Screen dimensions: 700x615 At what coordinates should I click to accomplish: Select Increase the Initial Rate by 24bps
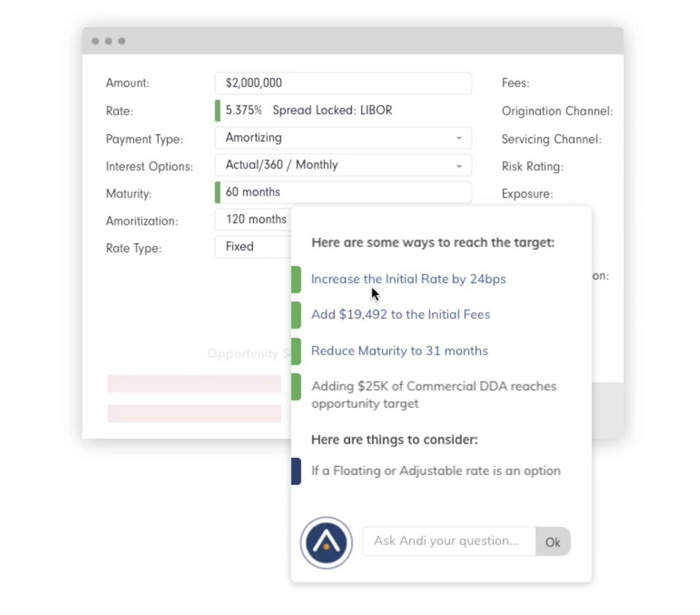[x=408, y=279]
